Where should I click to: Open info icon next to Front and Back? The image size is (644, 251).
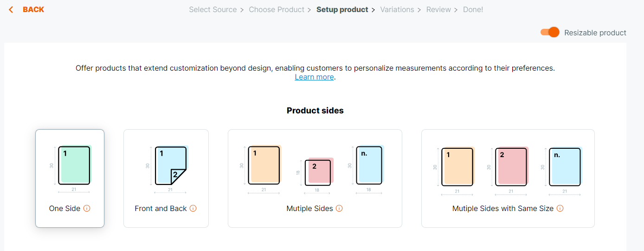point(193,208)
